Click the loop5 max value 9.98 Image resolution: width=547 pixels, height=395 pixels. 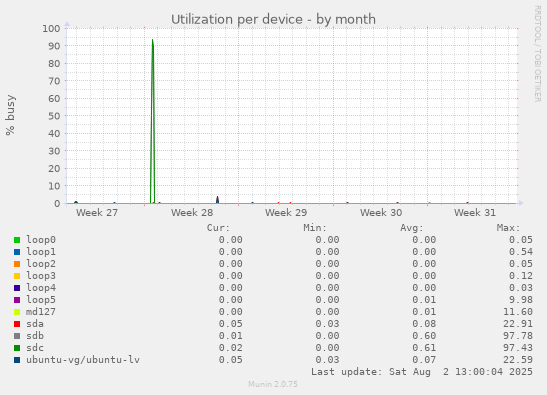tap(521, 300)
